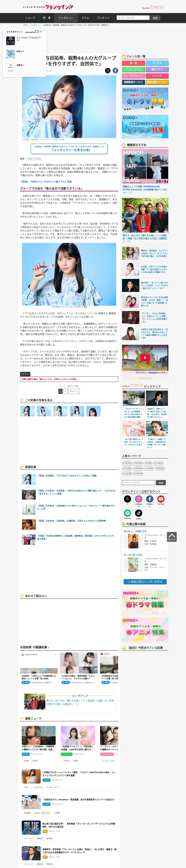This screenshot has height=868, width=186.
Task: Open ミュージカル「ジキル&ハイド」 ticket item
Action: 25,41
